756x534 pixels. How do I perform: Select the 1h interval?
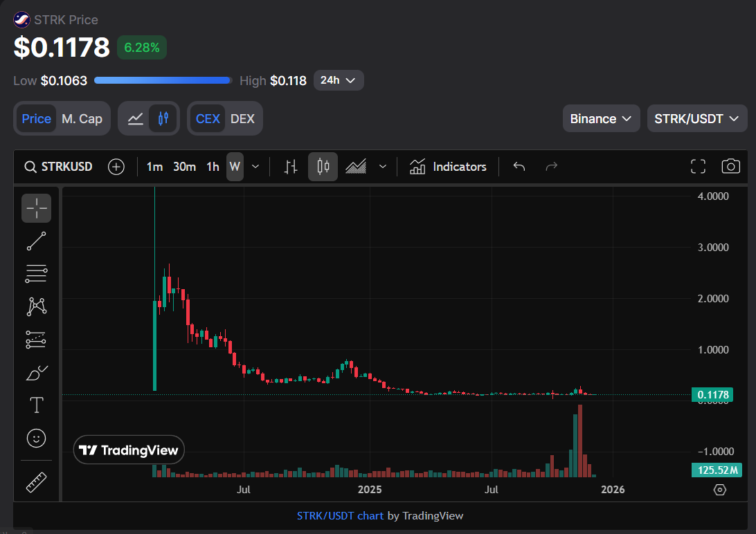[213, 167]
